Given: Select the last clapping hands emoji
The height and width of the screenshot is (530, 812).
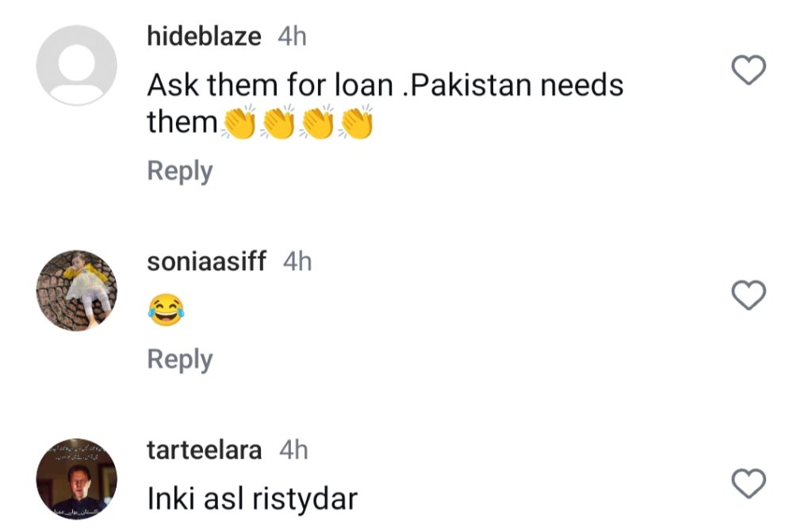Looking at the screenshot, I should coord(356,122).
